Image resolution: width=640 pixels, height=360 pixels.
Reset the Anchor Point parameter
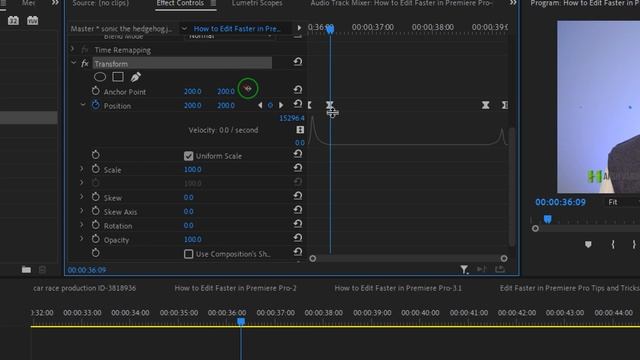298,89
